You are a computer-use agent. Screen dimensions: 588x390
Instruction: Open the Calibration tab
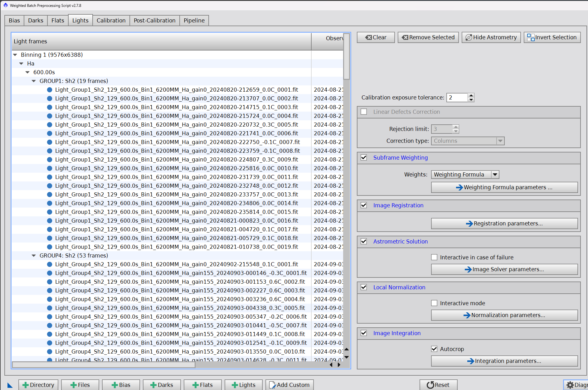pos(111,21)
